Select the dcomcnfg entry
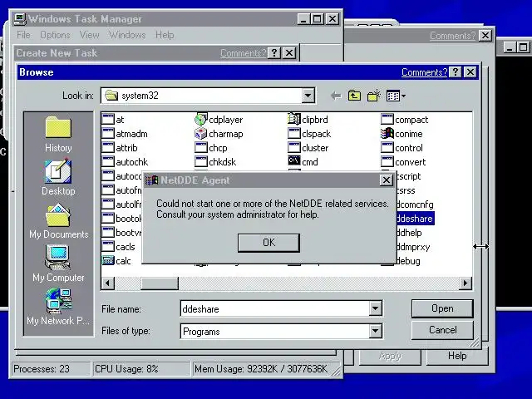The image size is (532, 399). coord(415,204)
